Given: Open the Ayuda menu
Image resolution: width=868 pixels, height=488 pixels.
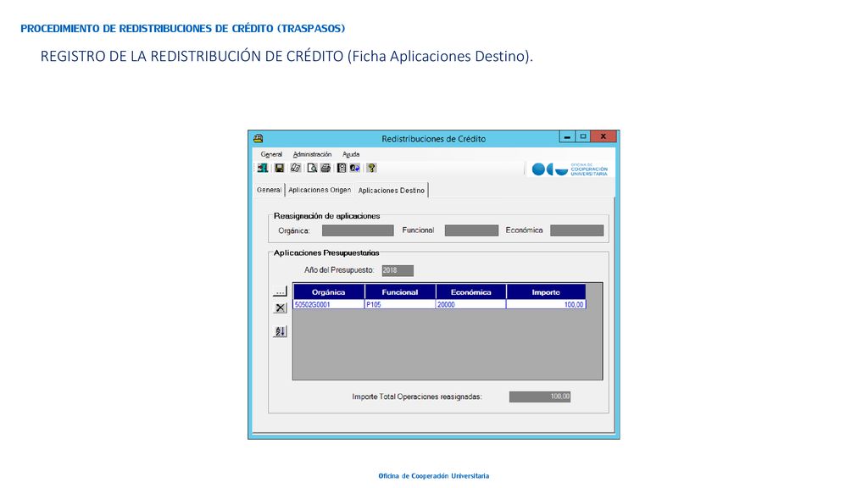Looking at the screenshot, I should click(351, 154).
